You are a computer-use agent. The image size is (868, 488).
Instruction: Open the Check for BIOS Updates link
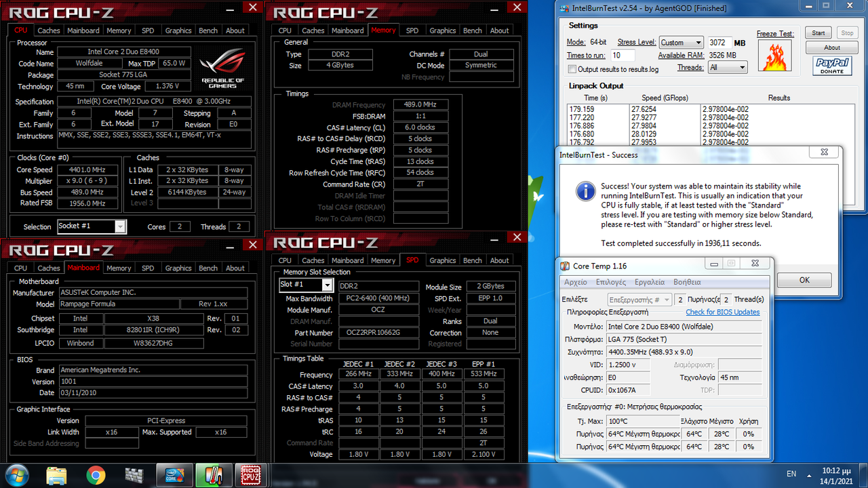point(723,312)
